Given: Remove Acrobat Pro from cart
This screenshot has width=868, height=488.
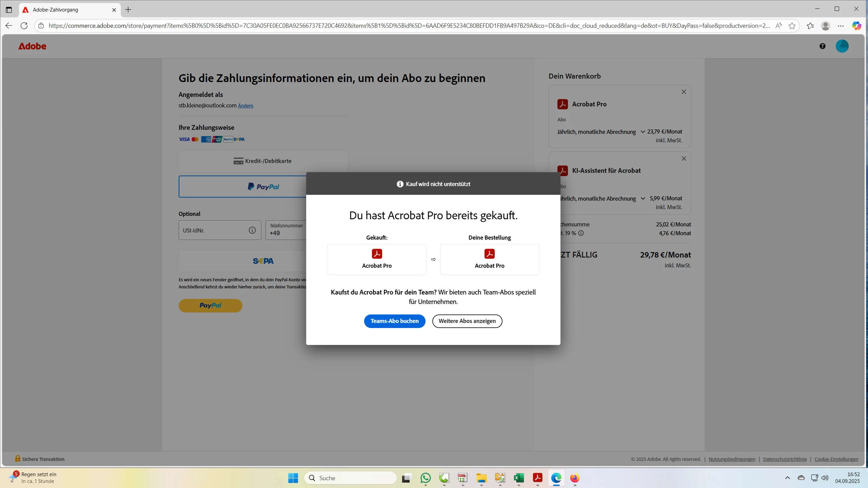Looking at the screenshot, I should point(684,92).
